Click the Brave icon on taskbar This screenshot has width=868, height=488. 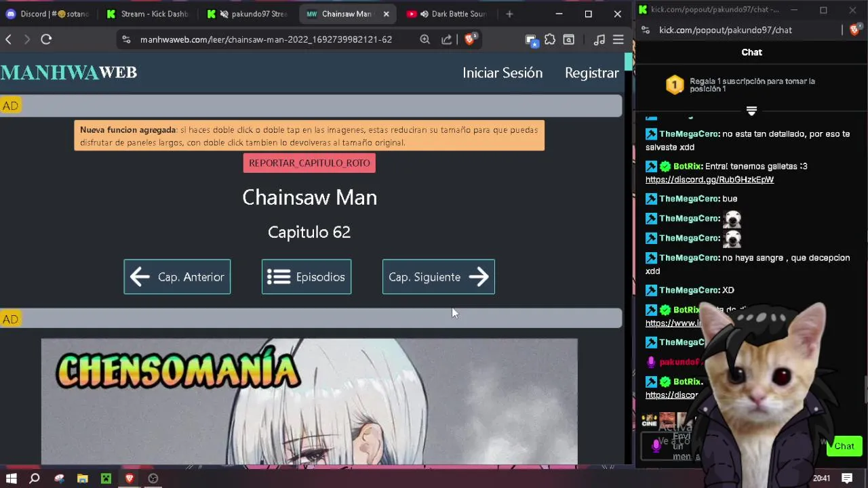[x=130, y=479]
